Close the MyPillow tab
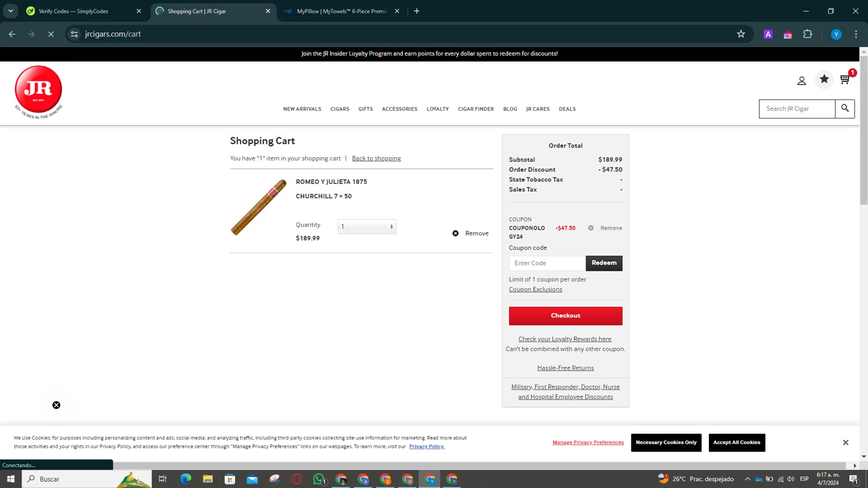868x488 pixels. (x=397, y=11)
